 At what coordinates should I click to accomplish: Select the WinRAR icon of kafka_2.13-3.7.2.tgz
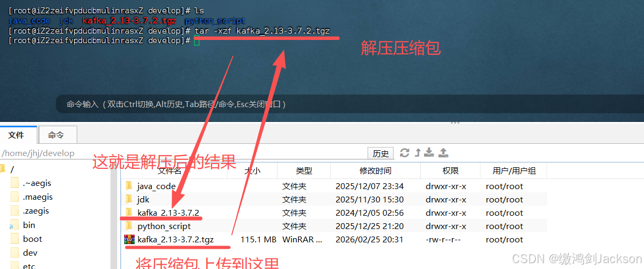[x=129, y=239]
